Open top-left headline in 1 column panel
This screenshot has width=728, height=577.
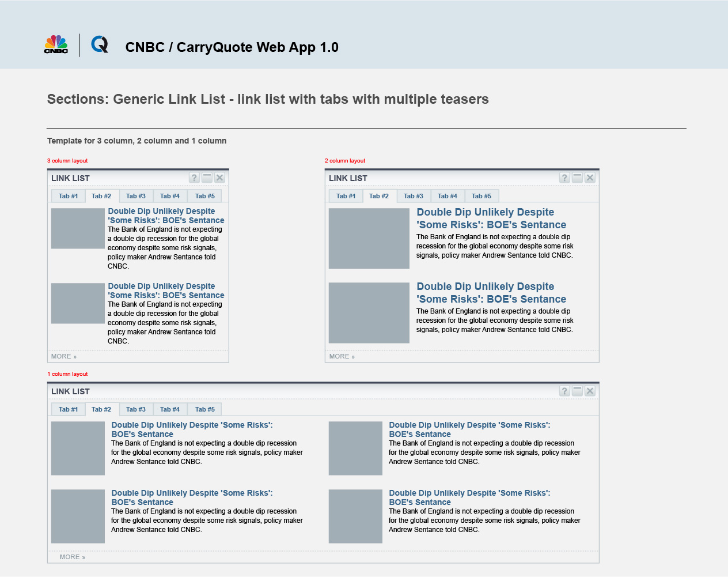coord(192,429)
